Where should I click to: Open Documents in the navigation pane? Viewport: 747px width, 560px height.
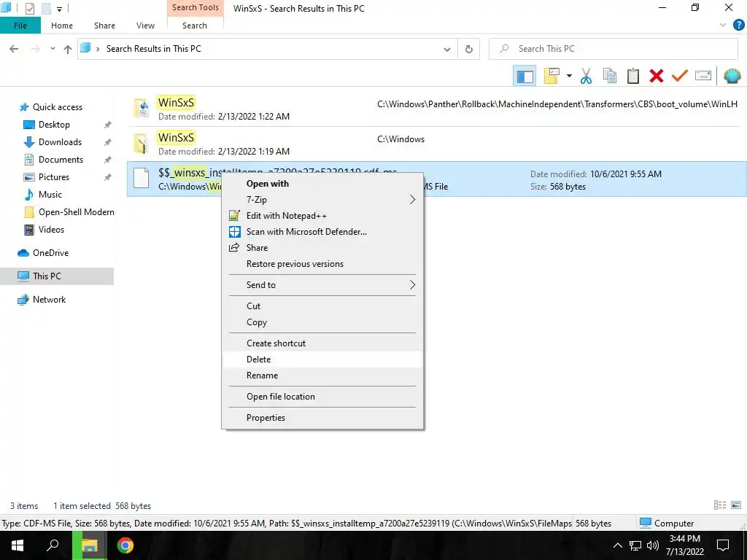[x=61, y=160]
